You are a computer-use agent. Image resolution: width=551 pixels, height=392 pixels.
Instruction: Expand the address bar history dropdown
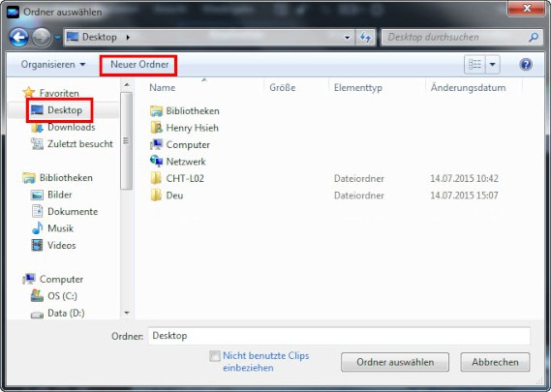(x=348, y=37)
